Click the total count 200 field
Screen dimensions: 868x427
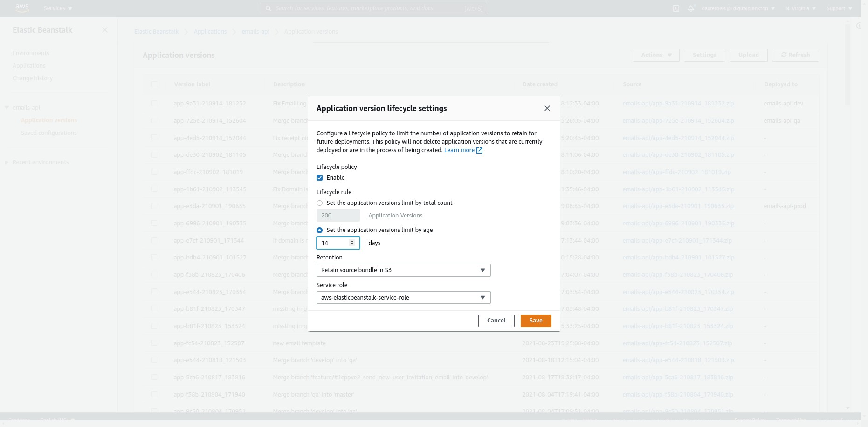338,216
